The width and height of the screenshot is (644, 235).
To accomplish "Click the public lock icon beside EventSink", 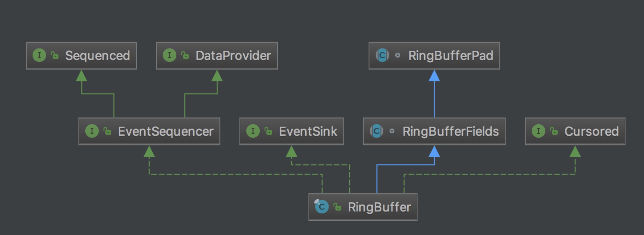I will [x=268, y=131].
